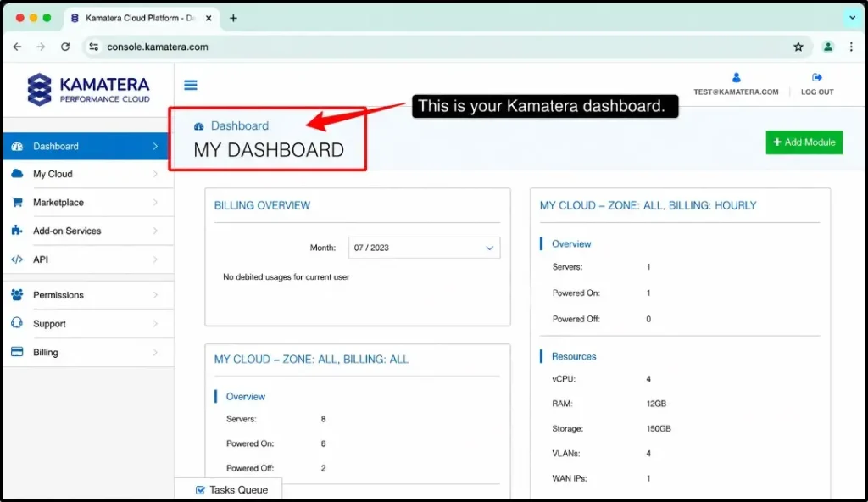Click the Dashboard breadcrumb link
This screenshot has height=502, width=868.
[240, 126]
